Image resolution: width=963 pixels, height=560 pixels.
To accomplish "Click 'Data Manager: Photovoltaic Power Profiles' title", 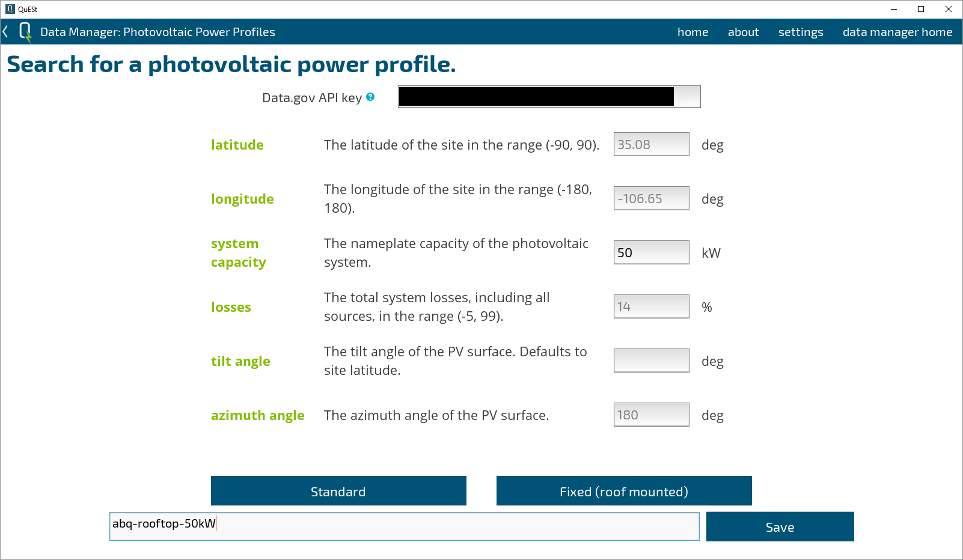I will click(157, 32).
